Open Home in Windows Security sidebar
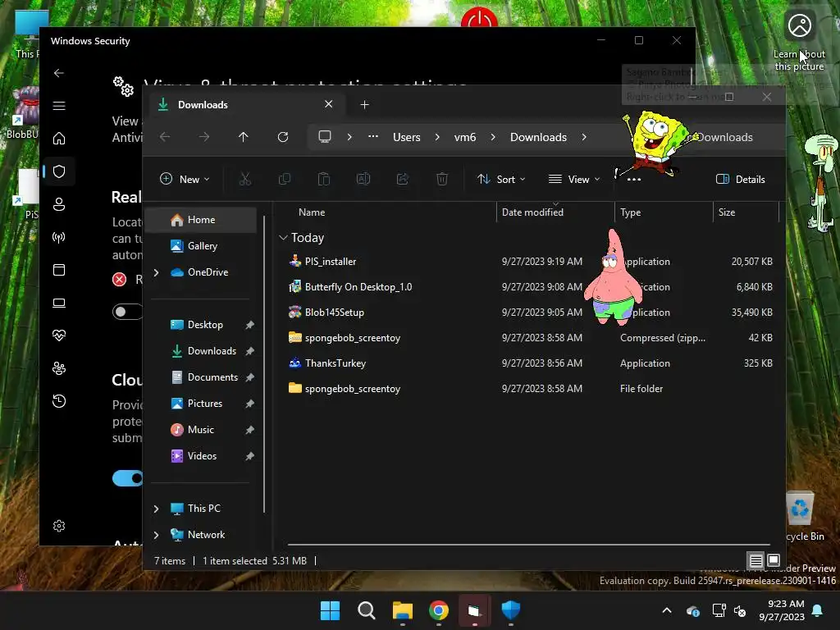840x630 pixels. point(59,139)
